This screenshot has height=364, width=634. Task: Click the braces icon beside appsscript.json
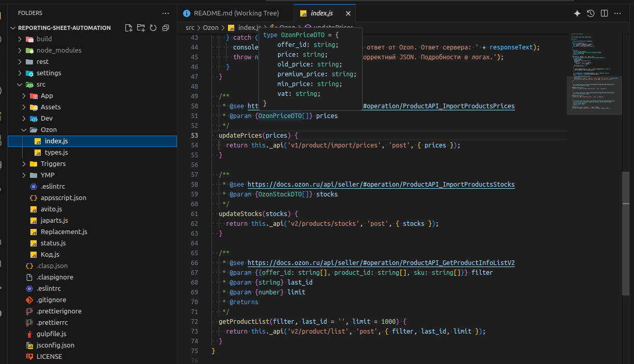pos(34,198)
